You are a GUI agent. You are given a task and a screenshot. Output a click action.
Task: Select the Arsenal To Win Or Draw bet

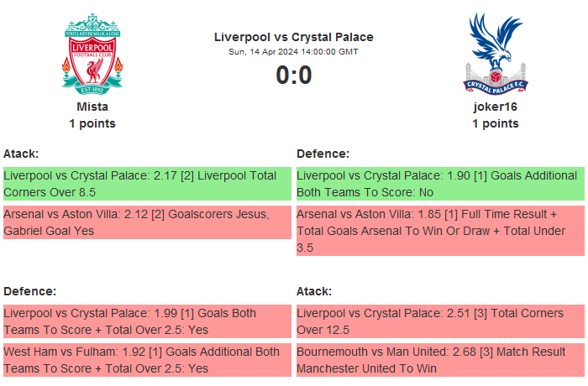point(440,231)
